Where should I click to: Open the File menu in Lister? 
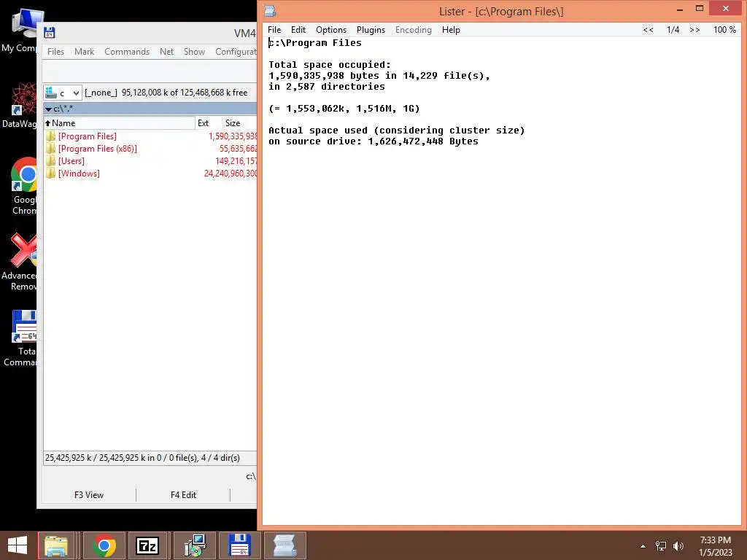click(274, 29)
